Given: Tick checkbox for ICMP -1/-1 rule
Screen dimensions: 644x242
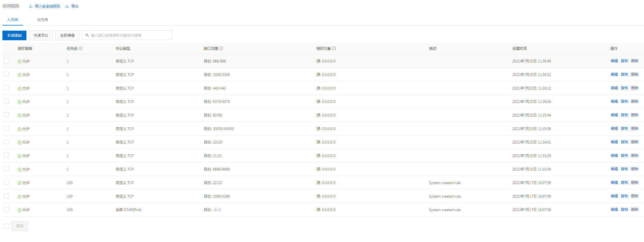Looking at the screenshot, I should [x=7, y=209].
